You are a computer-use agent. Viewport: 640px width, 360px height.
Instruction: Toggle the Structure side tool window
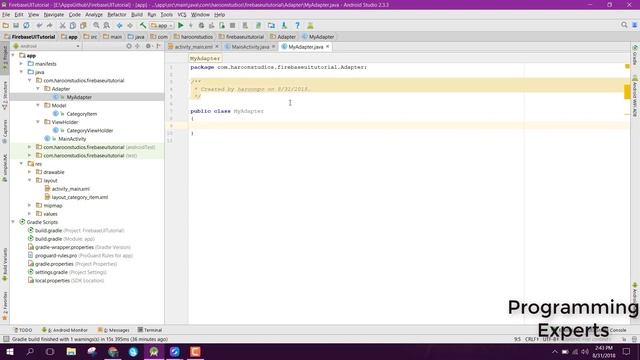5,96
